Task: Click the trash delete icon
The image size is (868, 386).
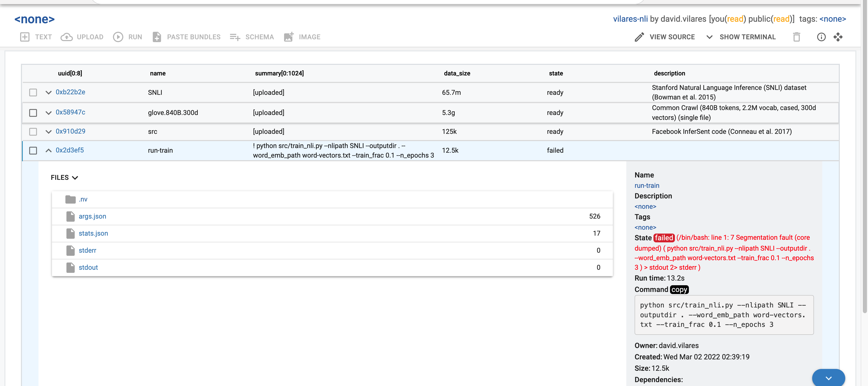Action: coord(797,37)
